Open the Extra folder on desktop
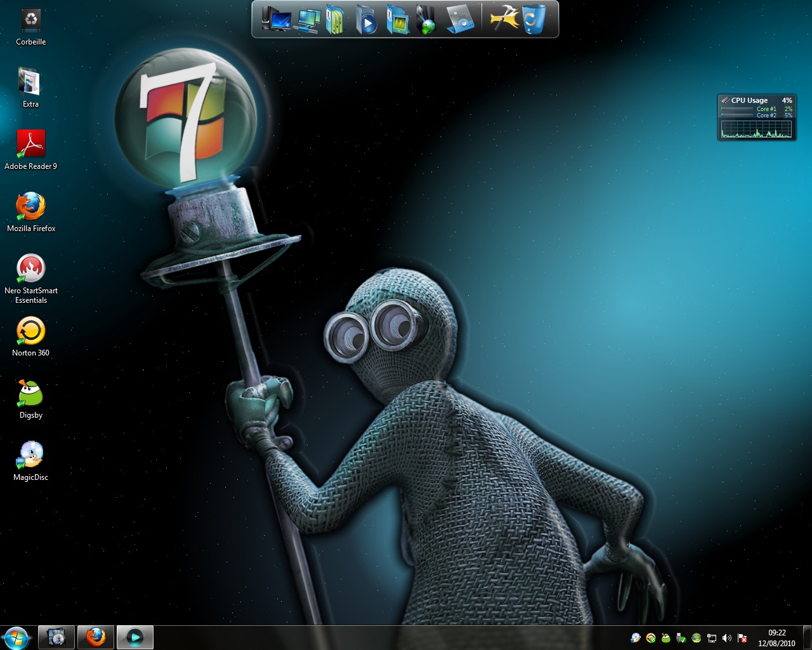 pos(30,83)
